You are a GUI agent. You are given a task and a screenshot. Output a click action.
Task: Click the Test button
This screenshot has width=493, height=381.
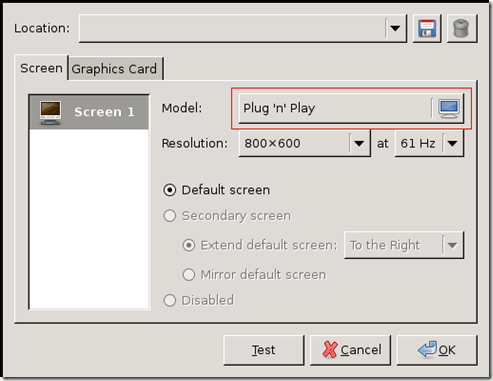pos(264,350)
